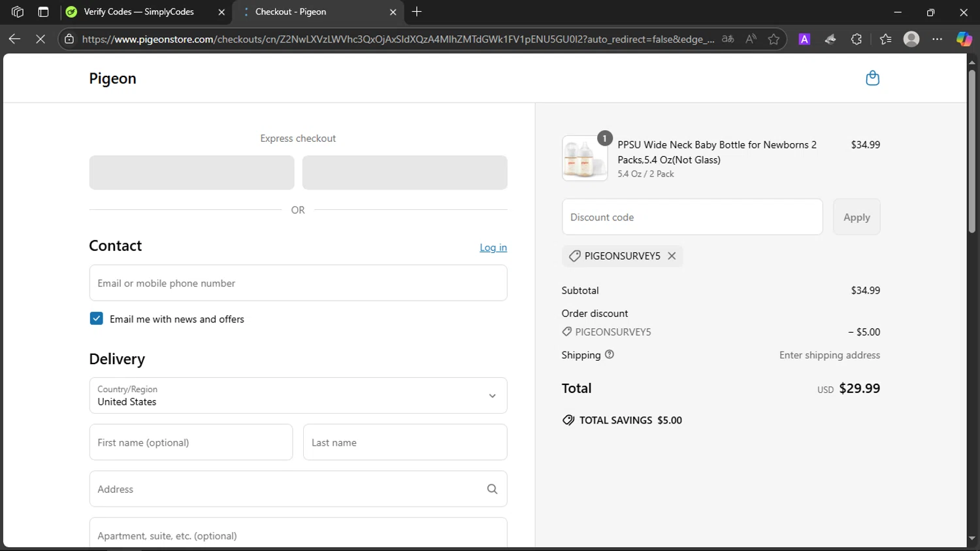Open the Settings and more ellipsis menu
980x551 pixels.
pyautogui.click(x=938, y=39)
